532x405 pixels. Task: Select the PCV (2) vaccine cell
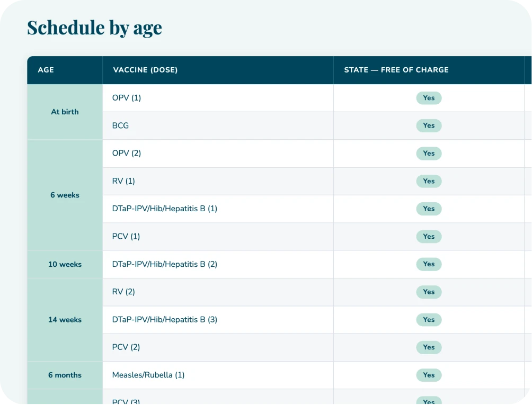tap(218, 347)
